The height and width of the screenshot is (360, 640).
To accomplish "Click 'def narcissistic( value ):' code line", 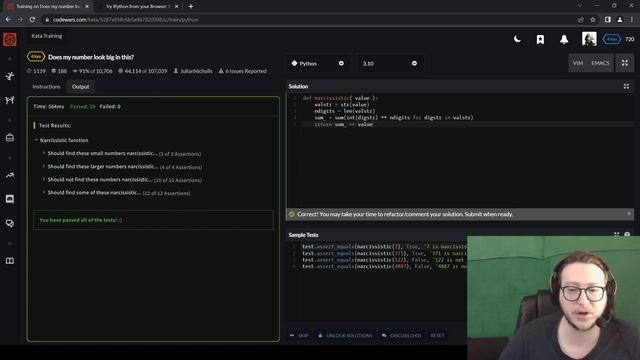I will 340,98.
